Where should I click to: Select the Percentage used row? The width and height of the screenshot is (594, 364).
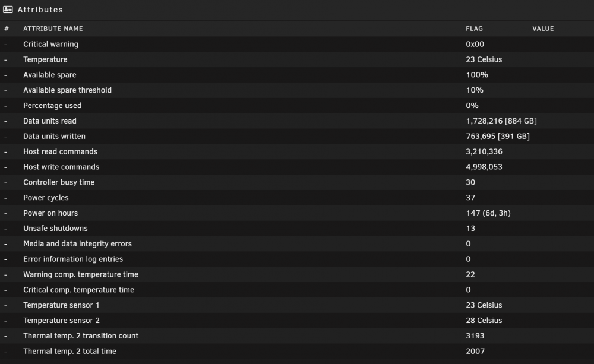[x=297, y=106]
